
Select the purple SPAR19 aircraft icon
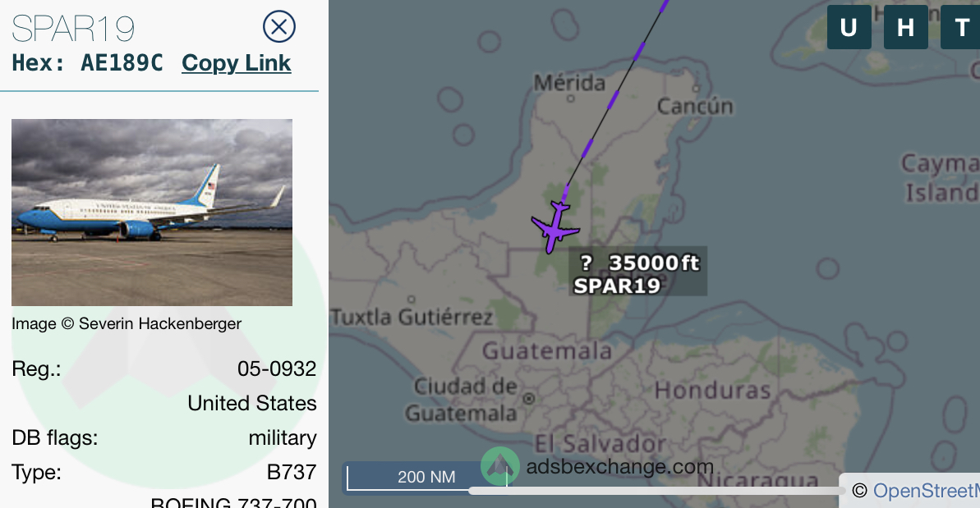point(554,227)
